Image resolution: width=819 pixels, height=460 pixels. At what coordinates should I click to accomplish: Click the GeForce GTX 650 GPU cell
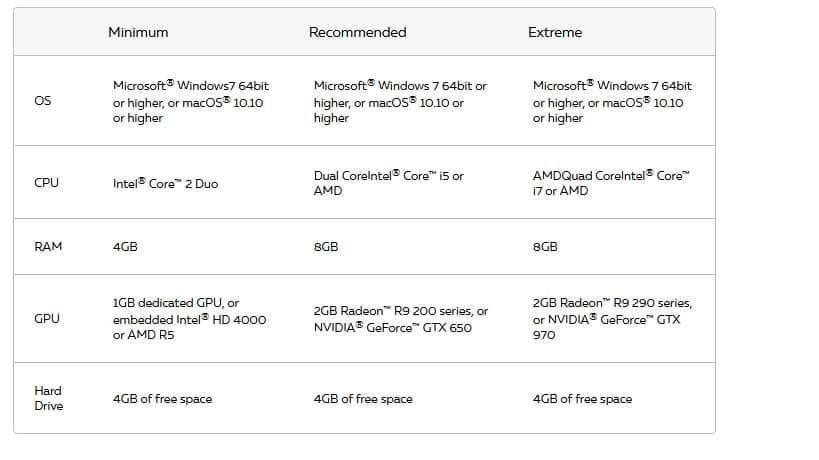click(401, 319)
